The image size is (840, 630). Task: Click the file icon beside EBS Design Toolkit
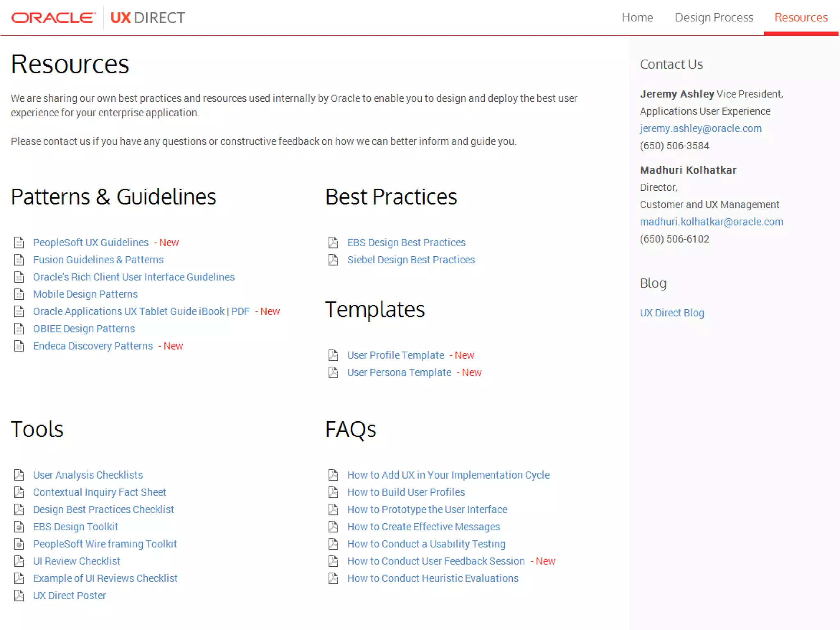pos(19,527)
